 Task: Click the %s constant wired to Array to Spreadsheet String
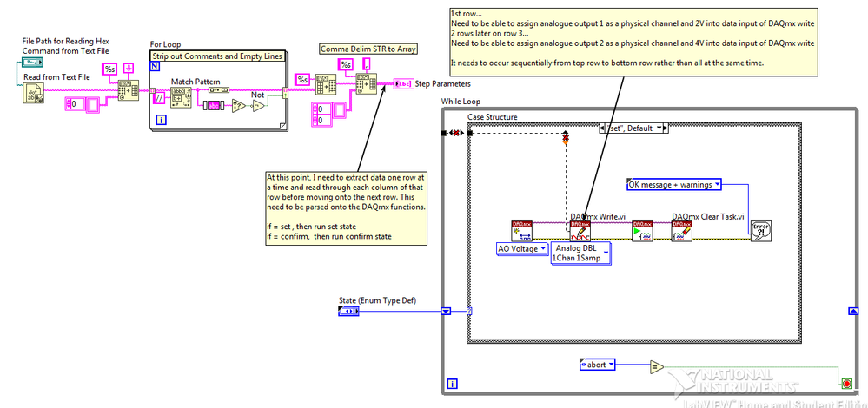point(303,80)
